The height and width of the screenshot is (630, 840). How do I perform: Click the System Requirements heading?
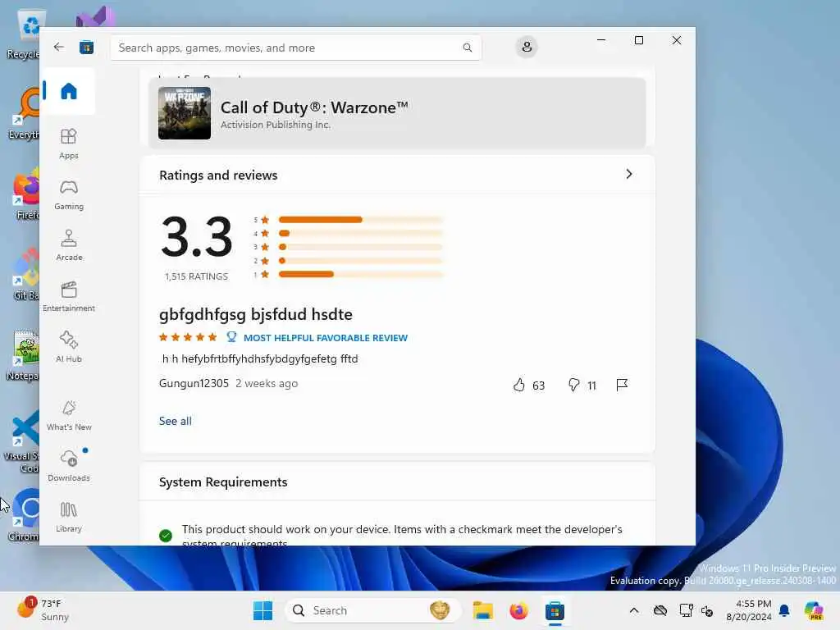223,482
